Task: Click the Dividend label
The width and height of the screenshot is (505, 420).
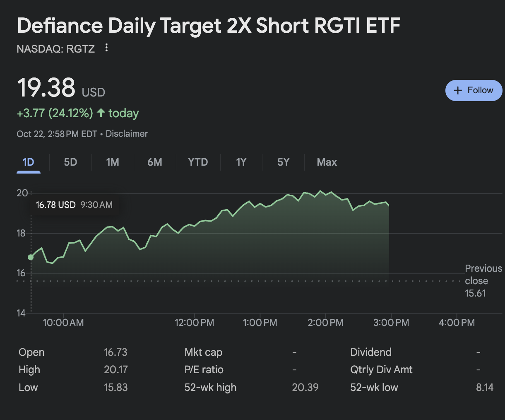Action: click(371, 352)
